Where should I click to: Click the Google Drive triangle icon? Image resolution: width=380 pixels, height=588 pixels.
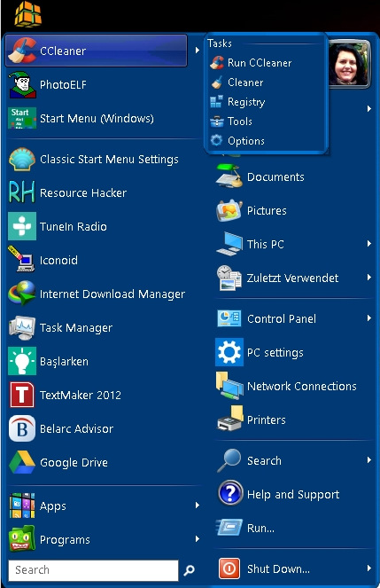tap(22, 462)
